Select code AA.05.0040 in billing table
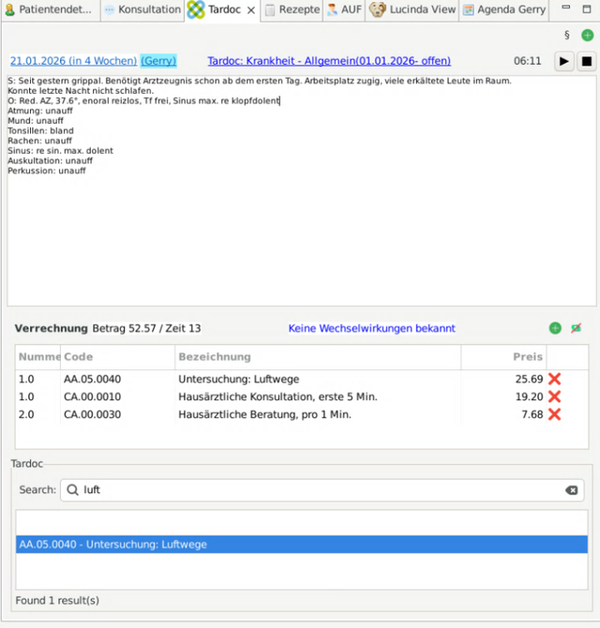 (x=92, y=379)
